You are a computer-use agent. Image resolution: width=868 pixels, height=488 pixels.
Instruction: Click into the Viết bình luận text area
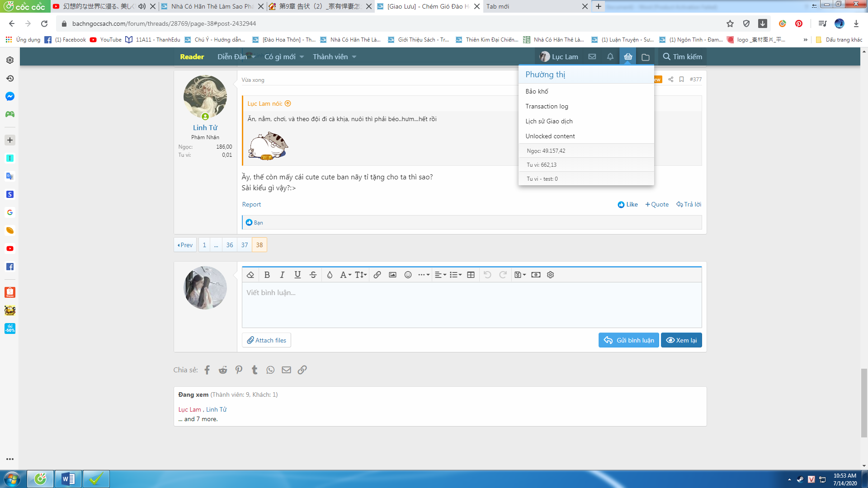[471, 305]
